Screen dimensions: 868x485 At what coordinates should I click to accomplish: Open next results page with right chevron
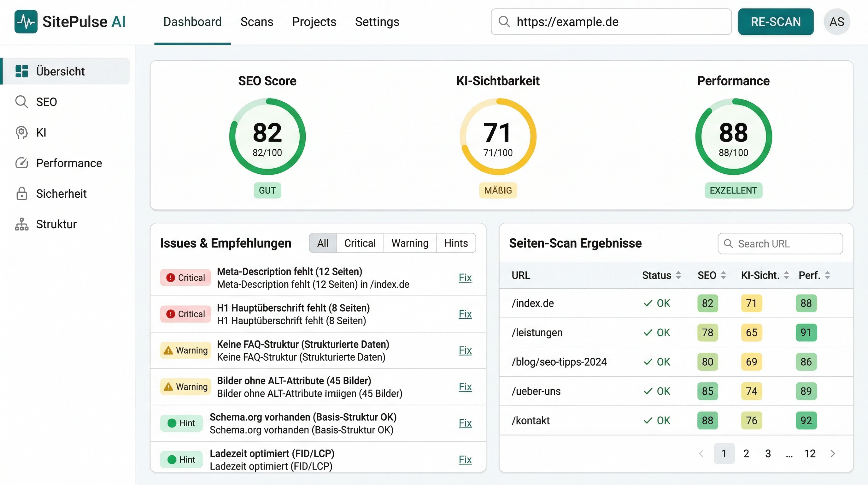(832, 453)
